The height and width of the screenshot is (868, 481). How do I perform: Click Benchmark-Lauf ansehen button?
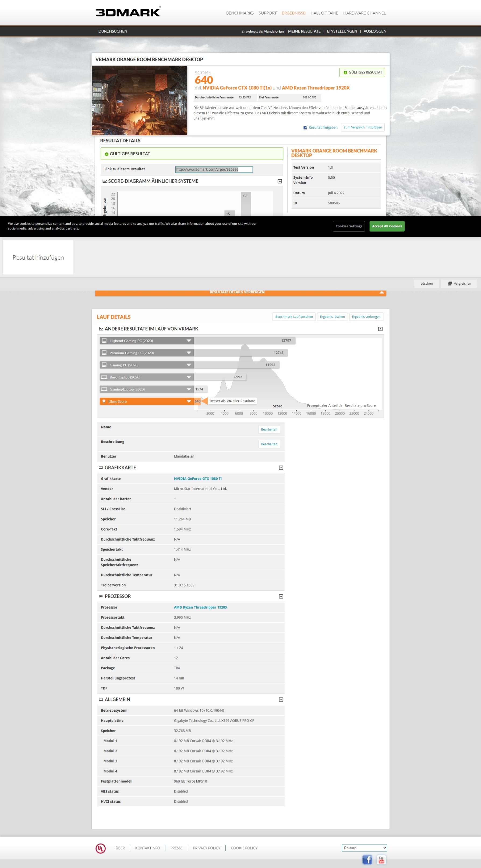point(294,317)
